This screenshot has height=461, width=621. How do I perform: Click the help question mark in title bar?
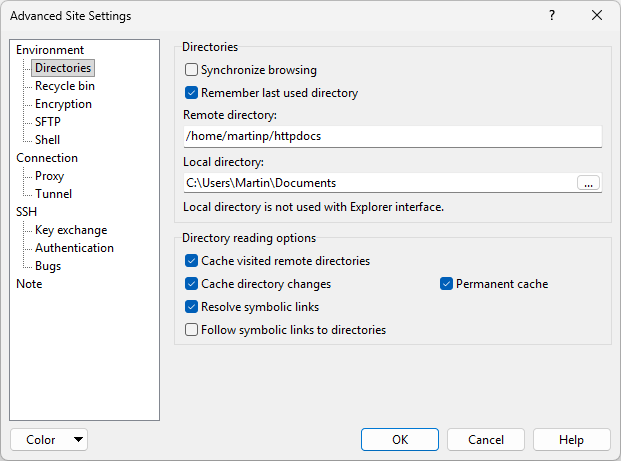[552, 16]
